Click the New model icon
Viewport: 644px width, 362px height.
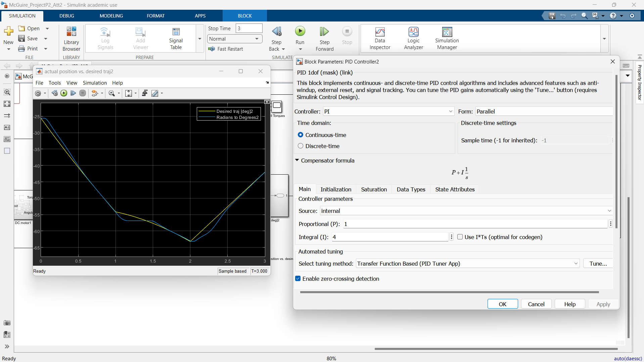pyautogui.click(x=8, y=32)
